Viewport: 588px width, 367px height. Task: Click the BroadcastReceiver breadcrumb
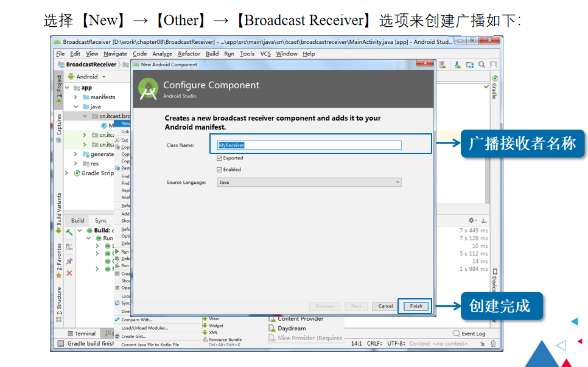coord(91,65)
